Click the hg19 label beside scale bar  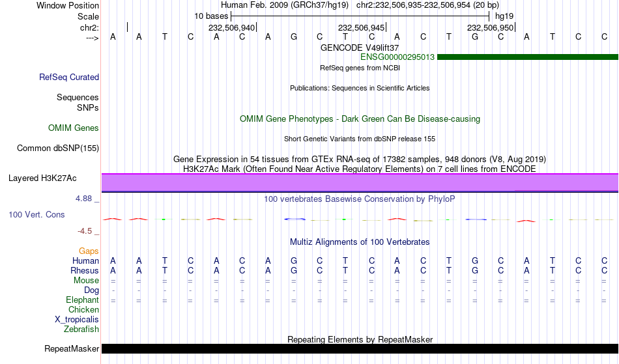click(x=504, y=16)
